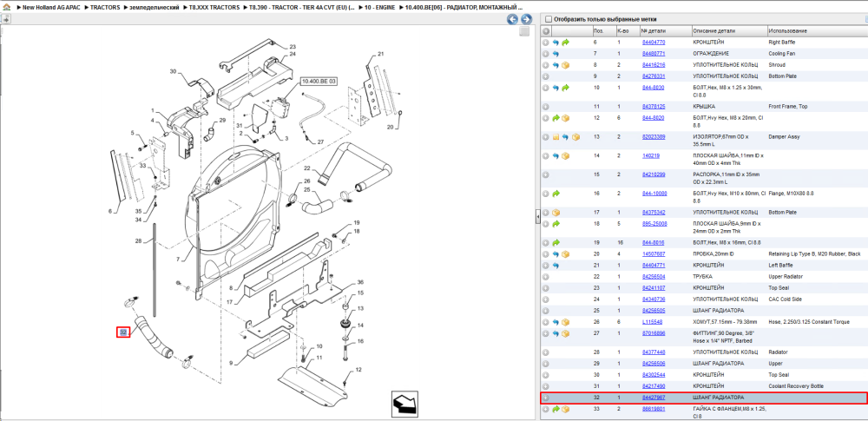The height and width of the screenshot is (421, 868).
Task: Click the 10.400.BE 03 reference label in diagram
Action: click(x=319, y=82)
